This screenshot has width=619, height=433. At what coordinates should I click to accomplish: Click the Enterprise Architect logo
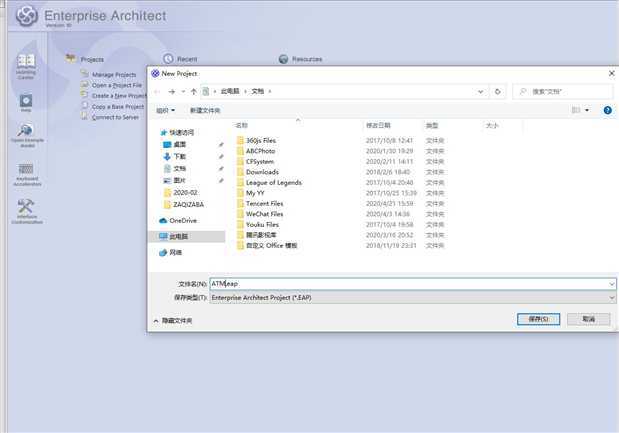[26, 16]
